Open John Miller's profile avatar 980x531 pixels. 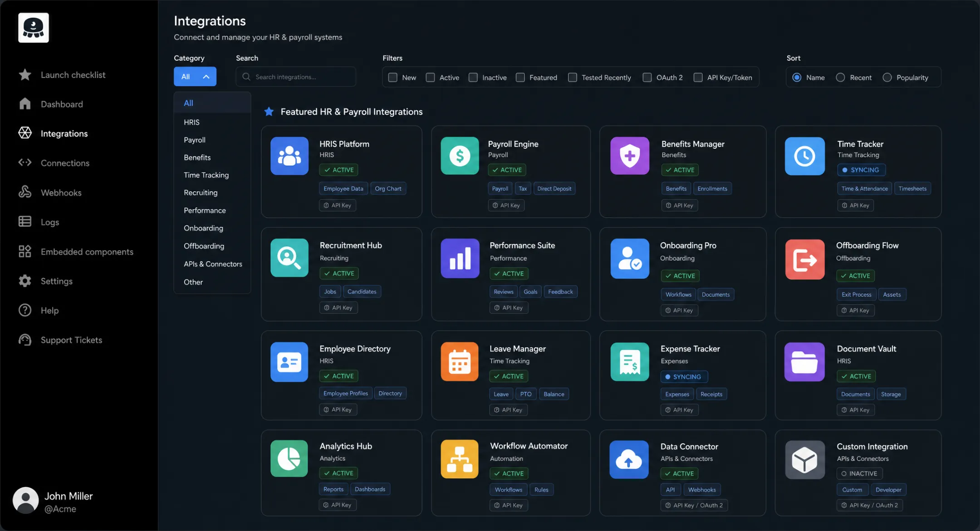[25, 501]
